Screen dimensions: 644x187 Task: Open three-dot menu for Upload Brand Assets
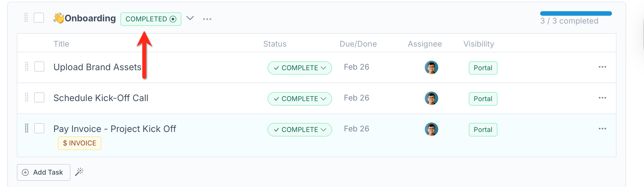[602, 67]
